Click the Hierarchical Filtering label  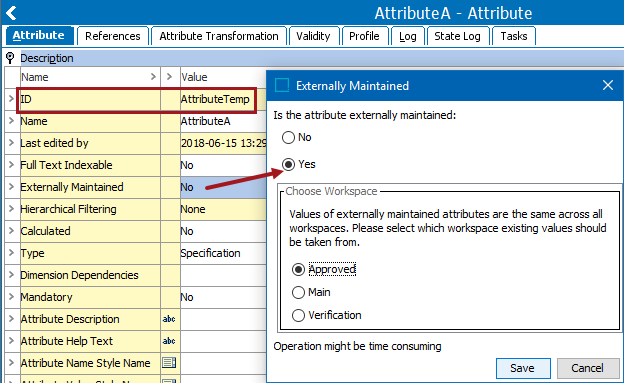[x=68, y=209]
